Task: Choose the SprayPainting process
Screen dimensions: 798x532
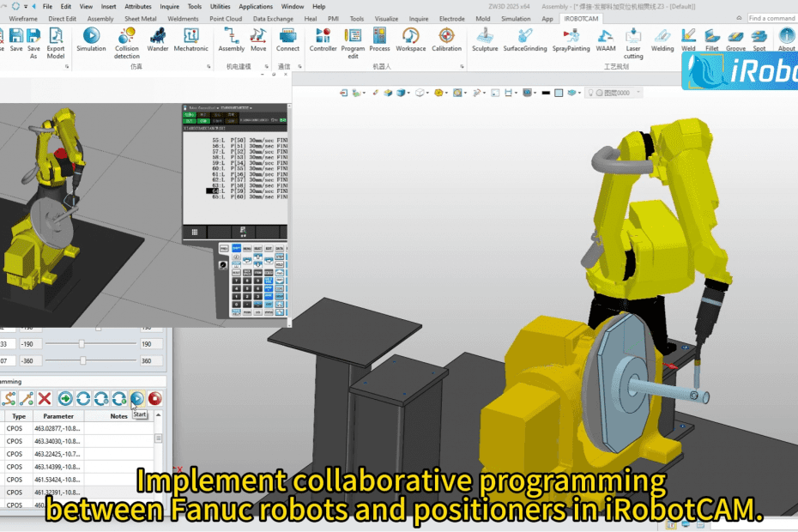Action: pos(571,40)
